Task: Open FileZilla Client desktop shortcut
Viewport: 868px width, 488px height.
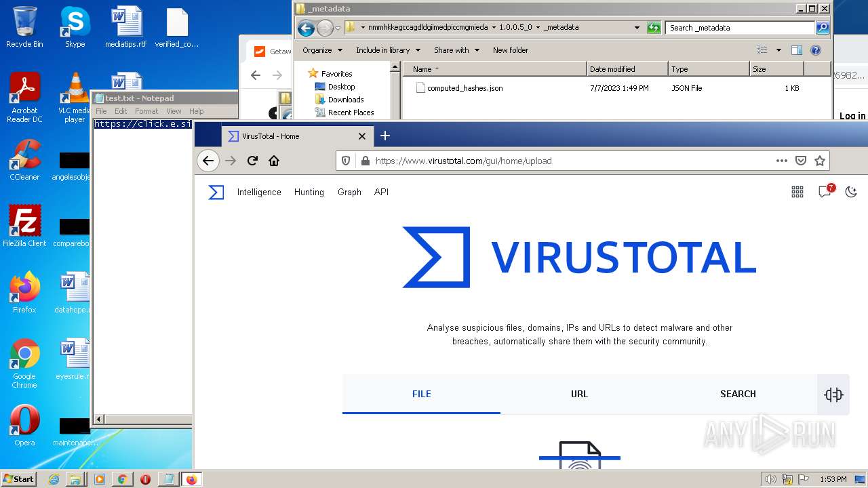Action: (24, 226)
